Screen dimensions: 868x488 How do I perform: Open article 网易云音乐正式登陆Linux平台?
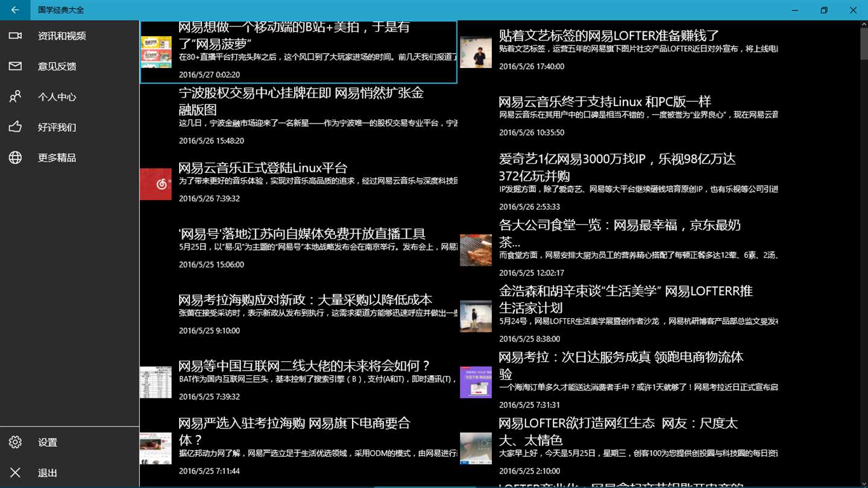point(298,183)
